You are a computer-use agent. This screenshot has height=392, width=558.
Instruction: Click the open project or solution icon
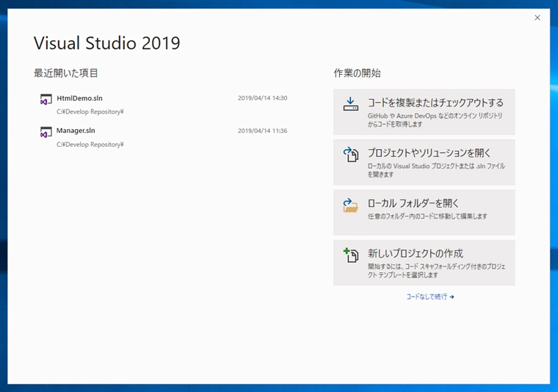(x=351, y=155)
